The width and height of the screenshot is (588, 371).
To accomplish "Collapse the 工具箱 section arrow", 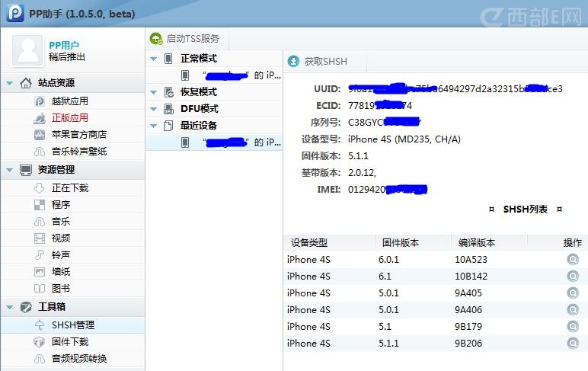I will pos(9,307).
